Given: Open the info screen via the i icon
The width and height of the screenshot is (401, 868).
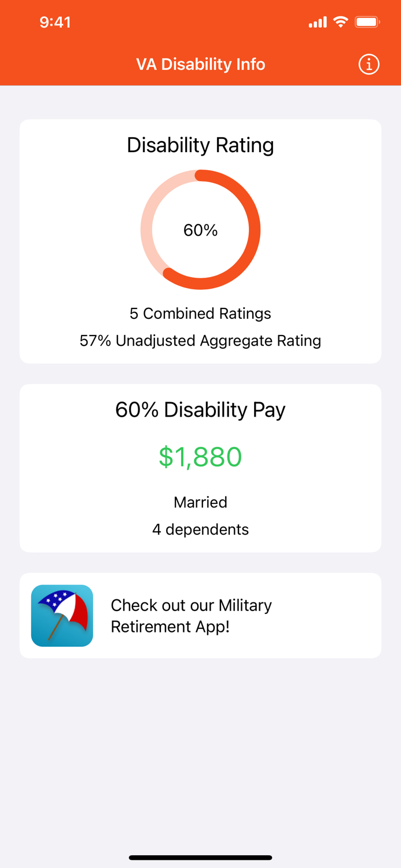Looking at the screenshot, I should coord(369,64).
